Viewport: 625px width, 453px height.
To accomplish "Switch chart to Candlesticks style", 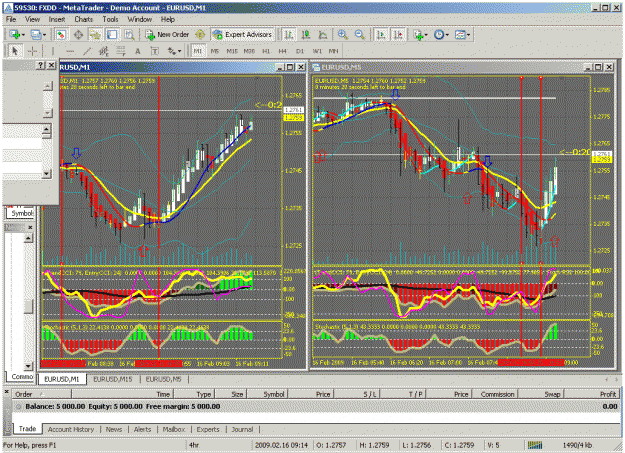I will [x=306, y=35].
